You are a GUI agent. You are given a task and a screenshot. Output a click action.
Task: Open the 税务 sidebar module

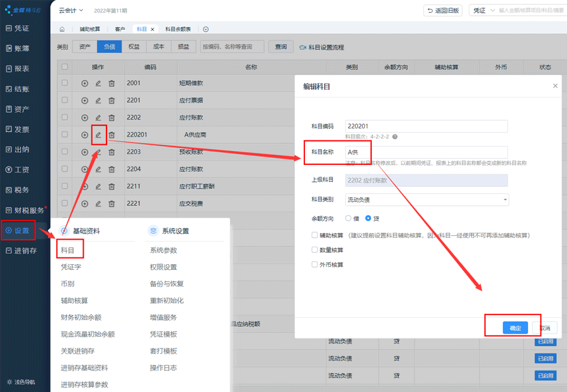[x=18, y=189]
